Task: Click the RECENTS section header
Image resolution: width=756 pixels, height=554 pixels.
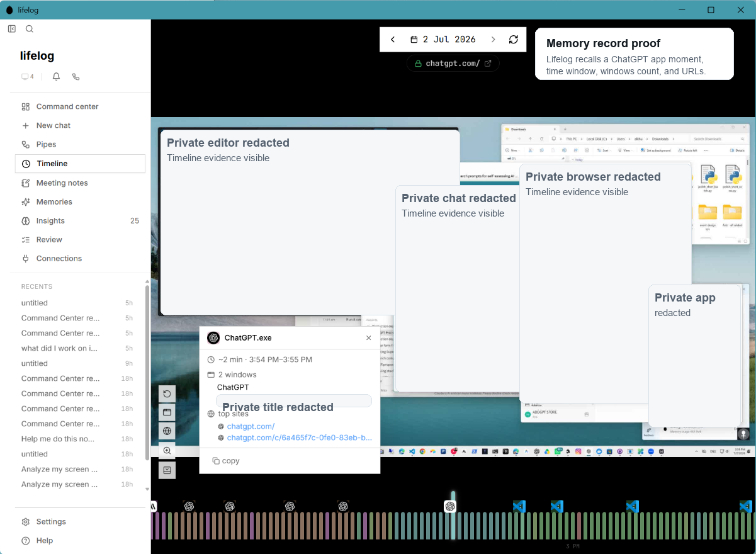Action: (x=37, y=286)
